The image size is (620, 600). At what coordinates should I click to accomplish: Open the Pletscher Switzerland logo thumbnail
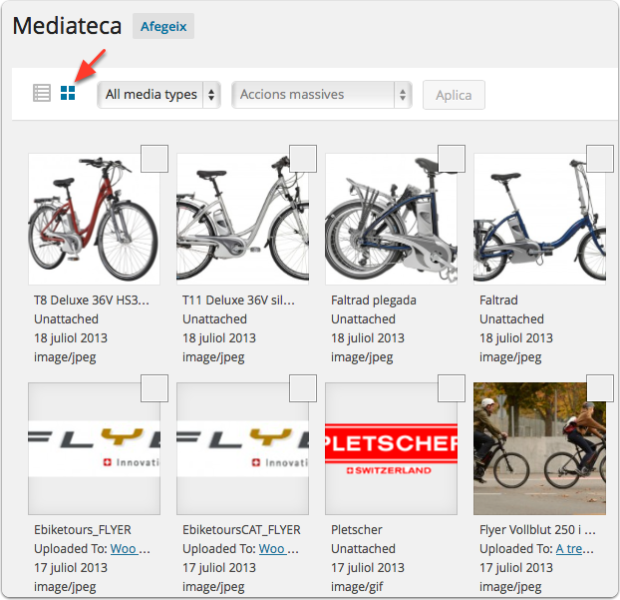391,449
